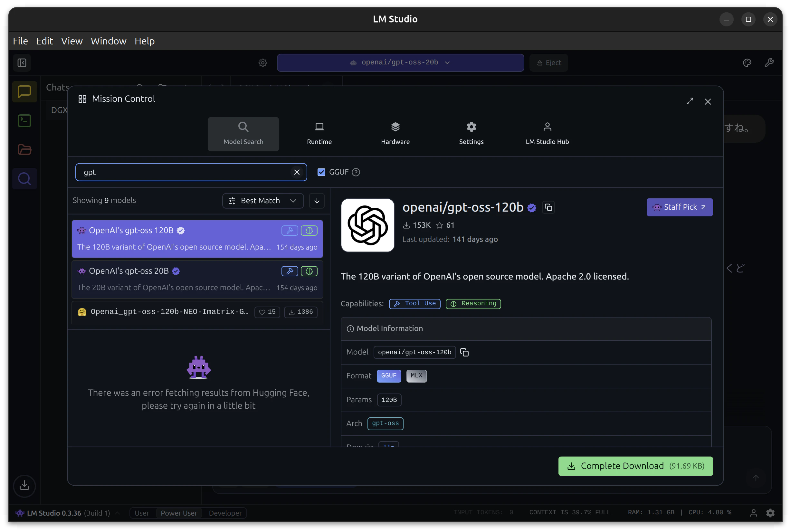Click the 153K downloads count
791x532 pixels.
pos(416,225)
